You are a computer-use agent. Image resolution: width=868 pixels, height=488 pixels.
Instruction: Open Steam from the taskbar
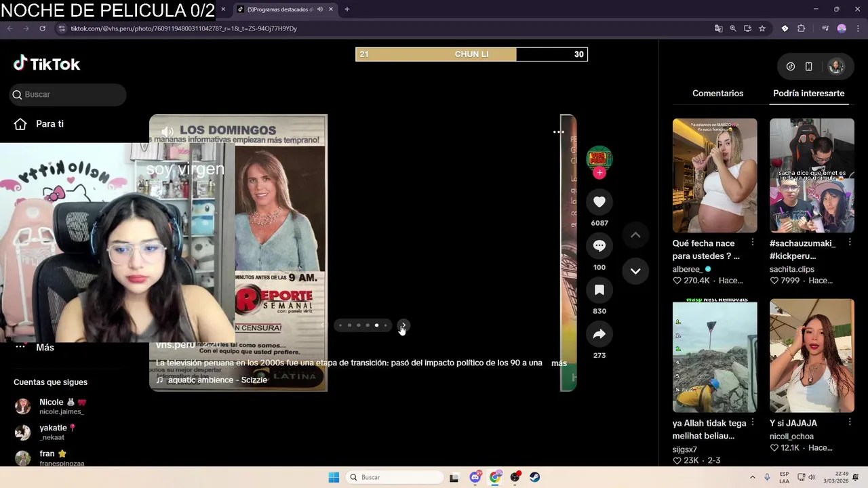click(535, 477)
